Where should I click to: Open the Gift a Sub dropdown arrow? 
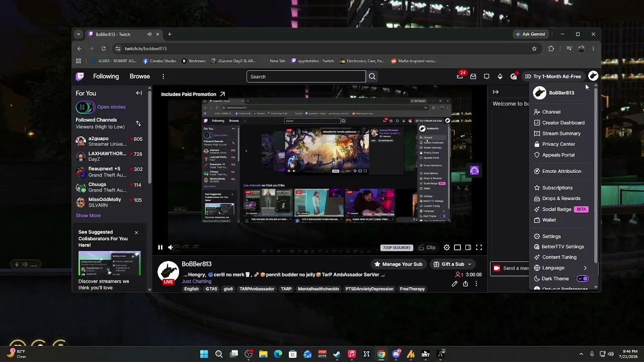[469, 264]
